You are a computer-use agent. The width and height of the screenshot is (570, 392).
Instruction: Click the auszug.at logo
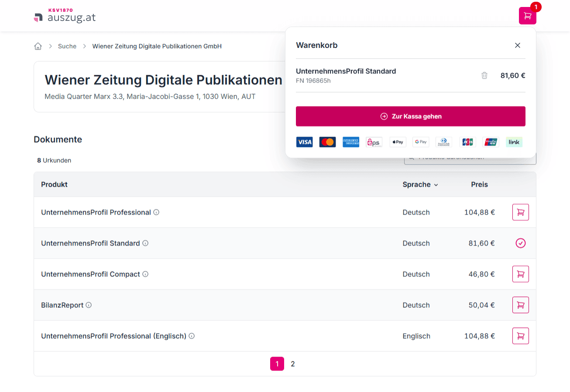pos(65,16)
